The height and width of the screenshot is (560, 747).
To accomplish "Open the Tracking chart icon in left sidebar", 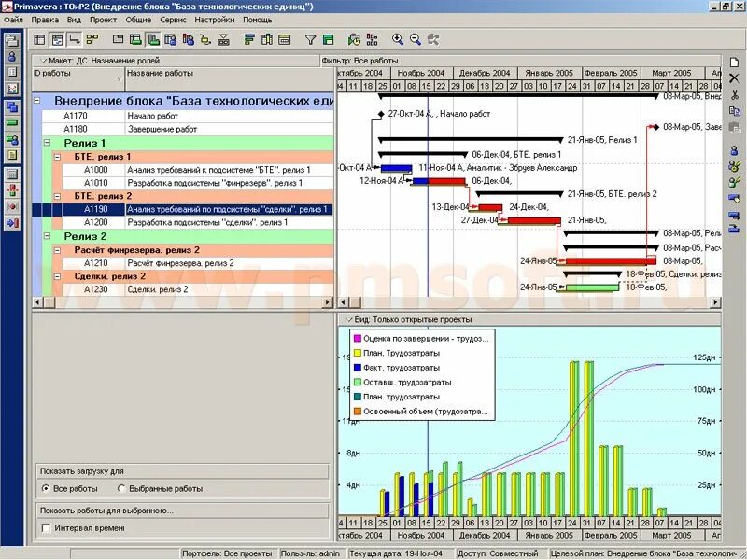I will point(12,89).
